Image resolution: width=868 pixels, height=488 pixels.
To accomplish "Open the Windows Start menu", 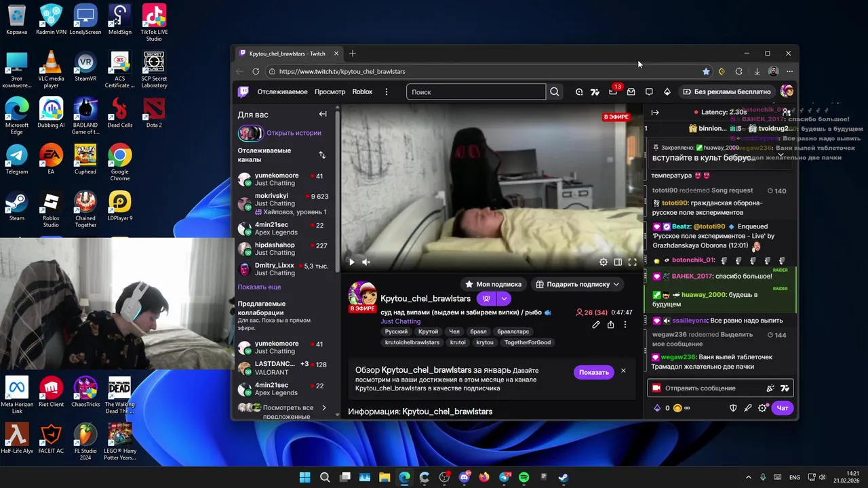I will pyautogui.click(x=305, y=477).
